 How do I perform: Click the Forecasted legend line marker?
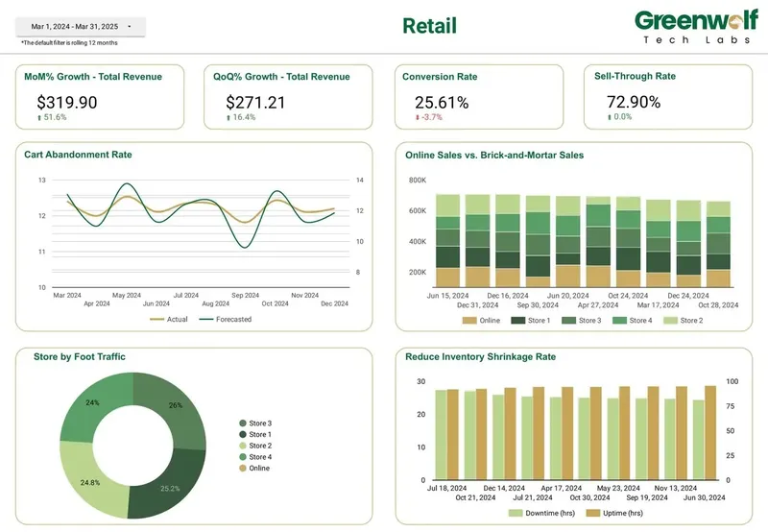tap(206, 320)
